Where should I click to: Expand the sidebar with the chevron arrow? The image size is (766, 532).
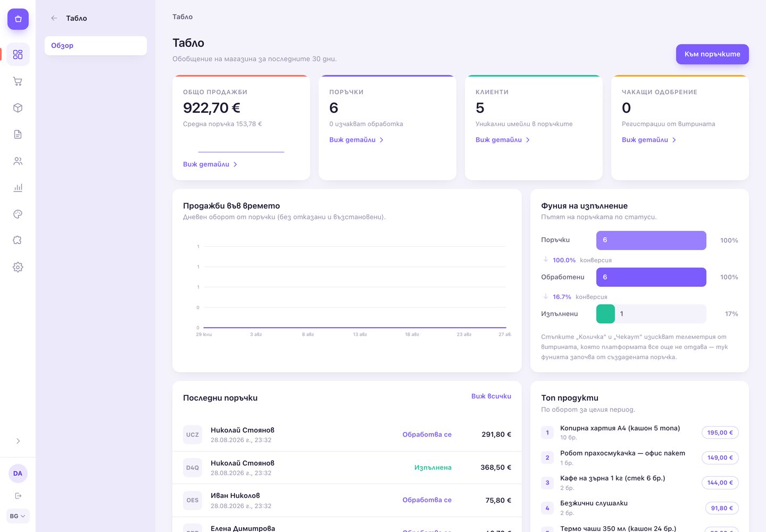pyautogui.click(x=18, y=441)
